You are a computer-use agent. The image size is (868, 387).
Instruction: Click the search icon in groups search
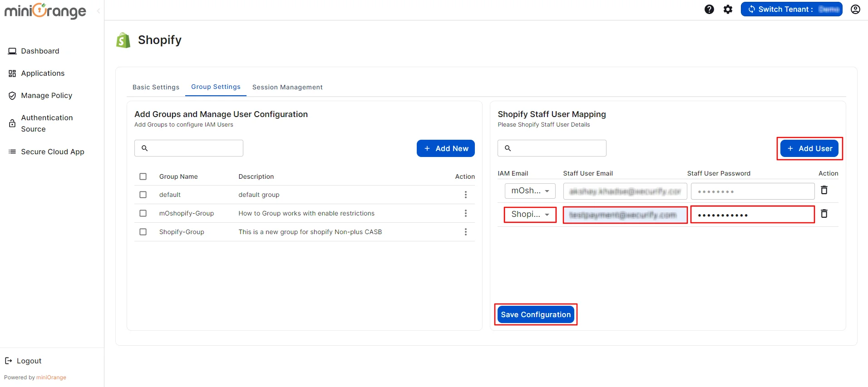pyautogui.click(x=144, y=148)
